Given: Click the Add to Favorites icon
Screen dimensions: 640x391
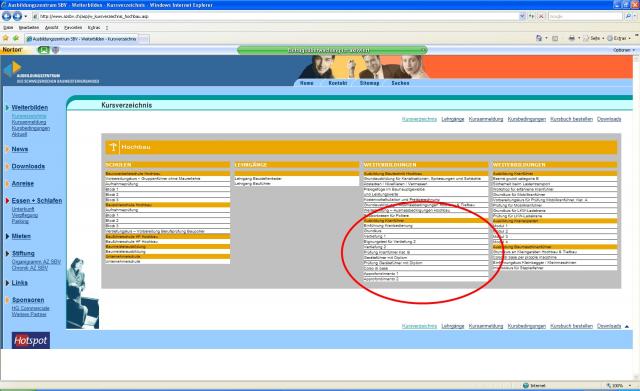Looking at the screenshot, I should point(16,38).
